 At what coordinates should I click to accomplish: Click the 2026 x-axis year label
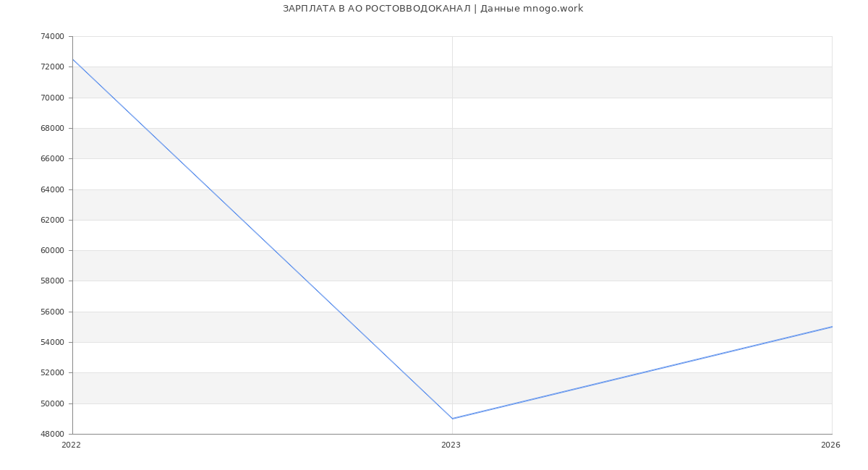[x=830, y=445]
